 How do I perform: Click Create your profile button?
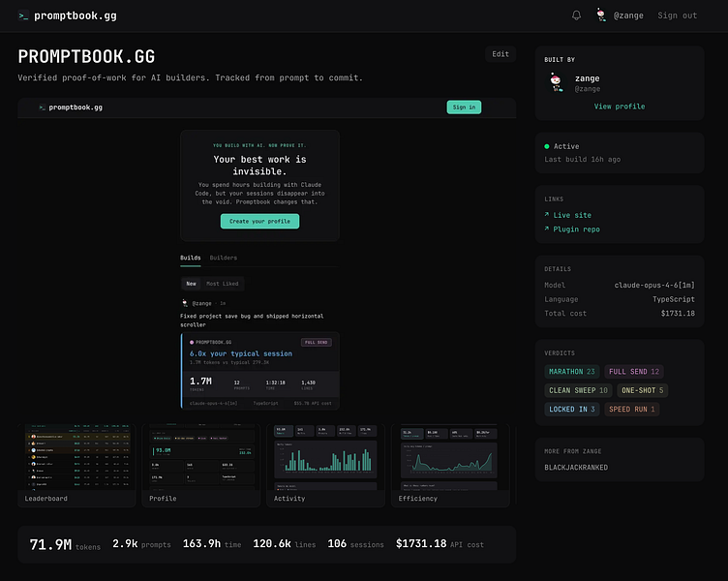pyautogui.click(x=259, y=221)
